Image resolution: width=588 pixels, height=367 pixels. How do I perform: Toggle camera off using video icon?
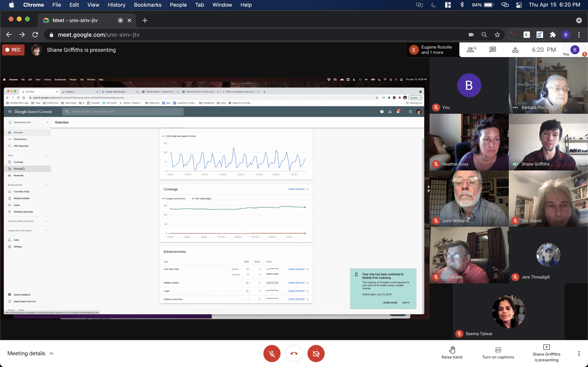[316, 354]
